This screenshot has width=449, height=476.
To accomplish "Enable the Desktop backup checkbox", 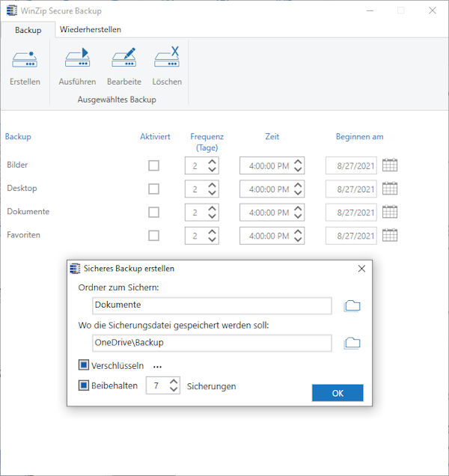I will (153, 189).
